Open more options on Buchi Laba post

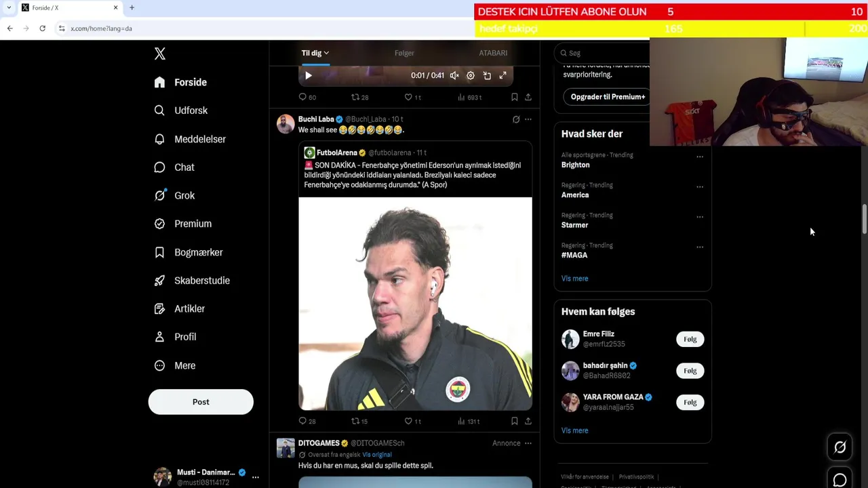click(528, 119)
